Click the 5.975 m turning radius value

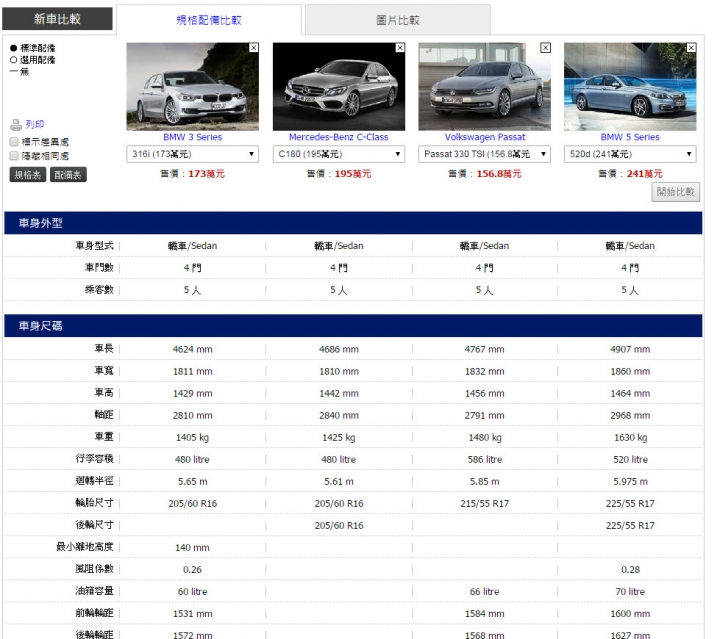[x=630, y=482]
